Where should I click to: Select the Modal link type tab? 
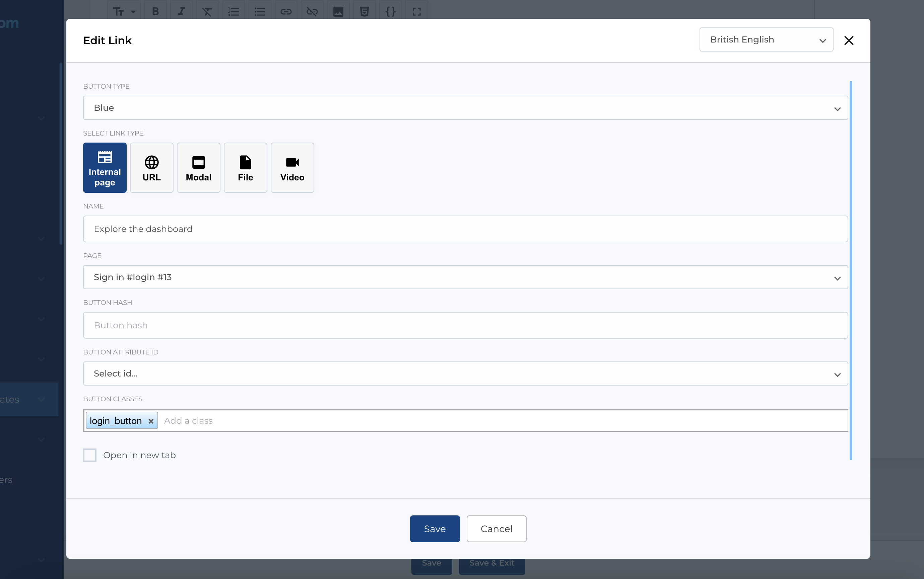(x=198, y=167)
